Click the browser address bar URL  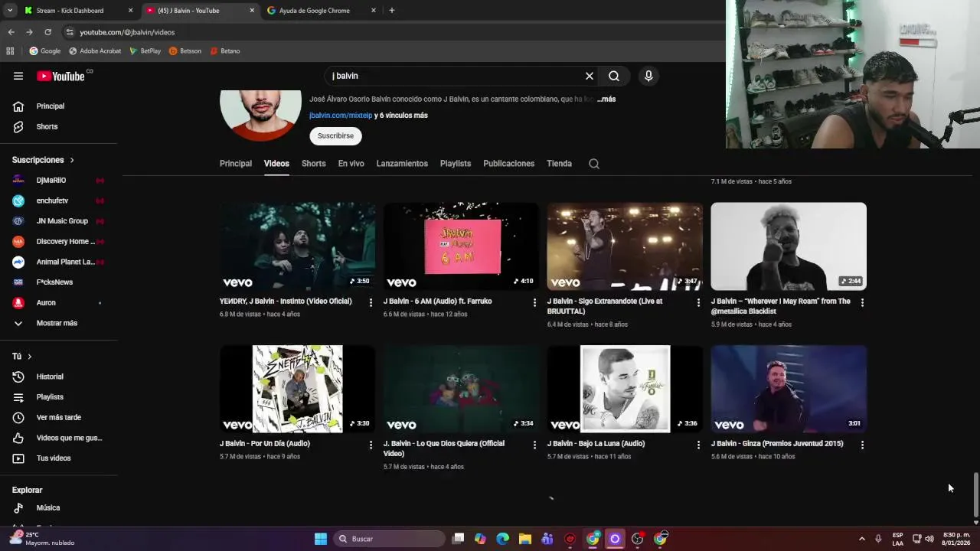(x=127, y=32)
